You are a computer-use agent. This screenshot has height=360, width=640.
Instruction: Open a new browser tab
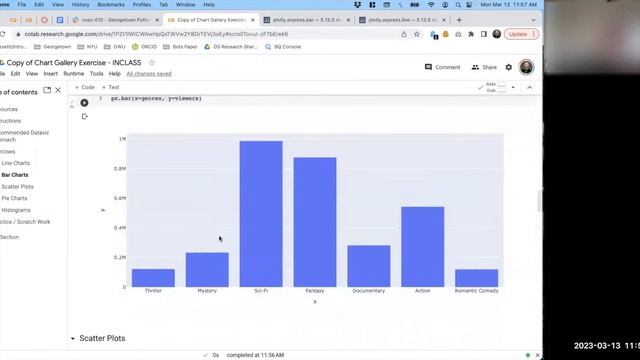click(459, 20)
